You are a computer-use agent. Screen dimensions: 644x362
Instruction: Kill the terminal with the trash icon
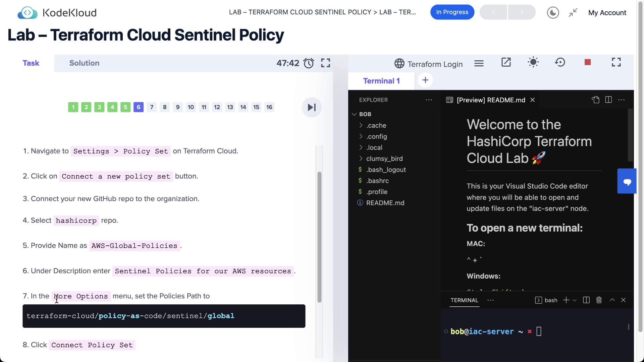coord(599,300)
